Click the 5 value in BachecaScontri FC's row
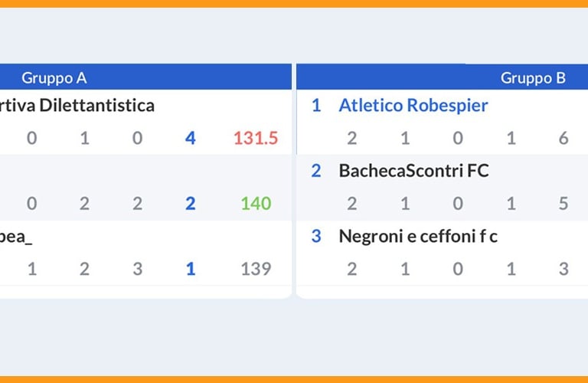The height and width of the screenshot is (383, 588). (x=563, y=203)
